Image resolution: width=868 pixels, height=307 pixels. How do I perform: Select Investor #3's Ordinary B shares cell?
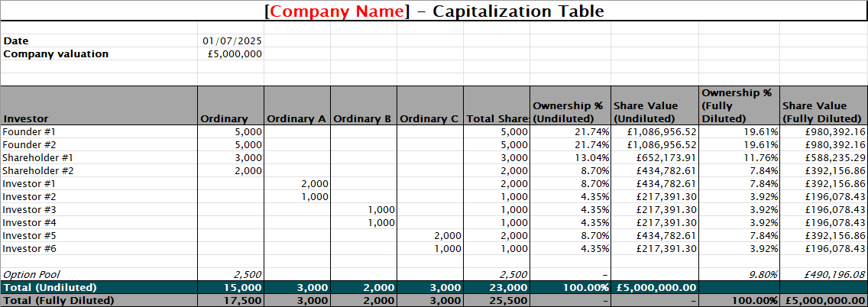click(x=364, y=210)
